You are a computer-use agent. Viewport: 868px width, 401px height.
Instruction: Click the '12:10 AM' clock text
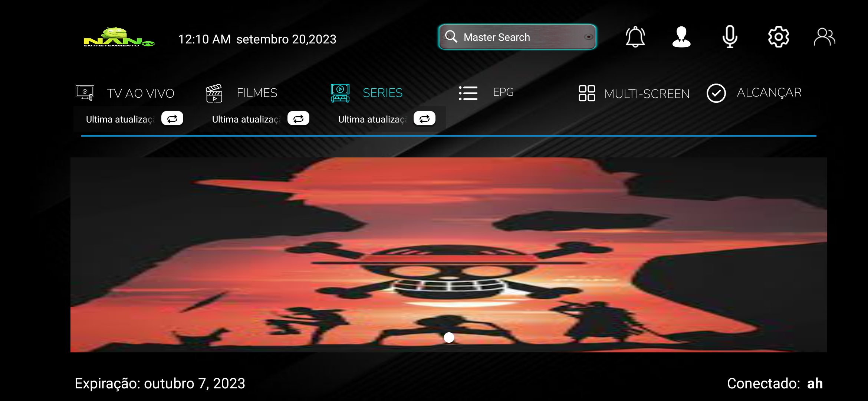point(204,39)
